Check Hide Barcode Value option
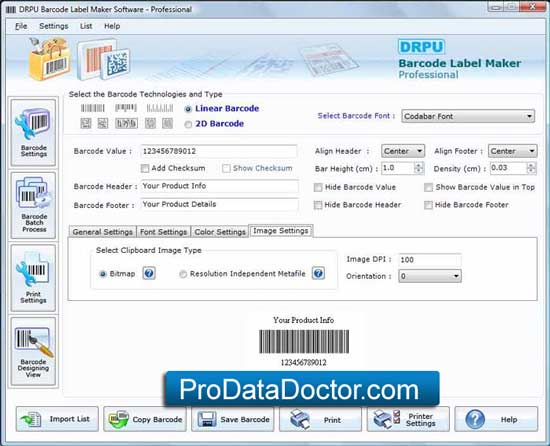The width and height of the screenshot is (550, 446). (x=318, y=188)
